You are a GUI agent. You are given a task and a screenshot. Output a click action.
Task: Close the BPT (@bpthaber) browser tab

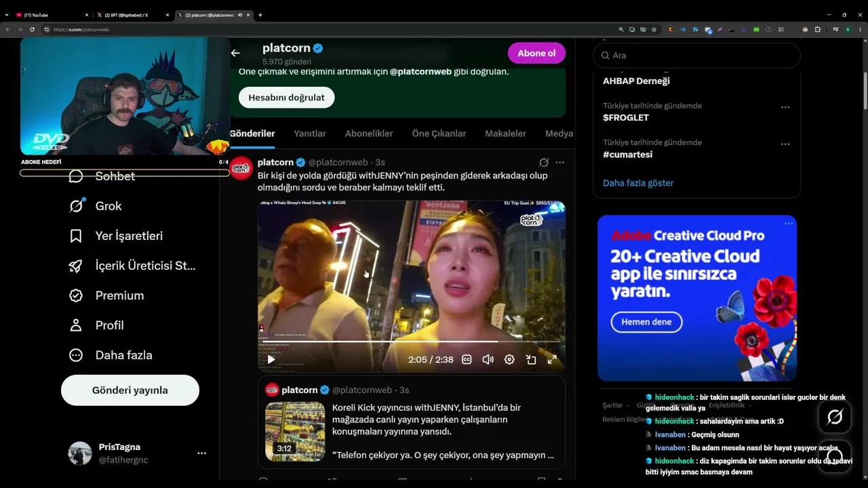(167, 15)
